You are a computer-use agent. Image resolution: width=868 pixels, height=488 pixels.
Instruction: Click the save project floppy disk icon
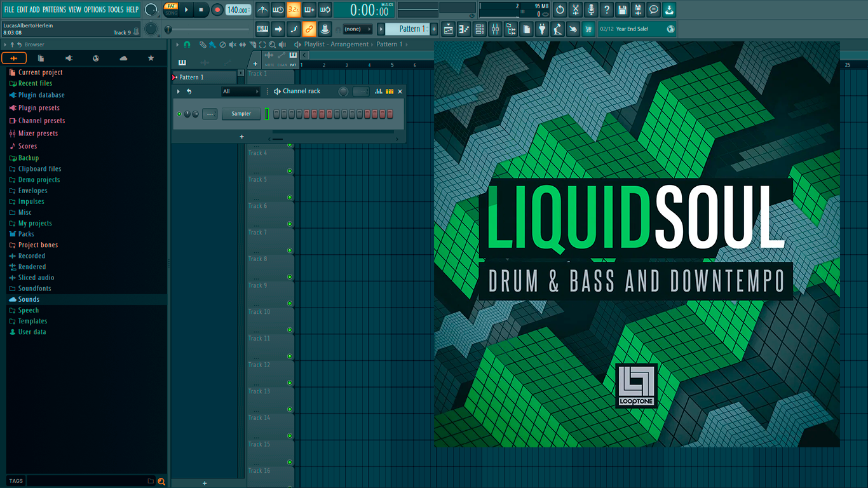pos(622,10)
